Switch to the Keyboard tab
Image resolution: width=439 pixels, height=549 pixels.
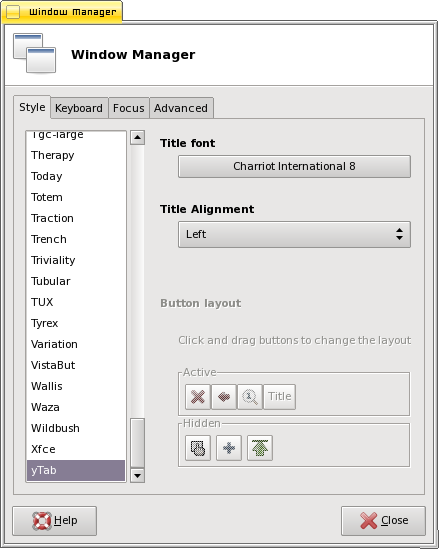(x=79, y=108)
